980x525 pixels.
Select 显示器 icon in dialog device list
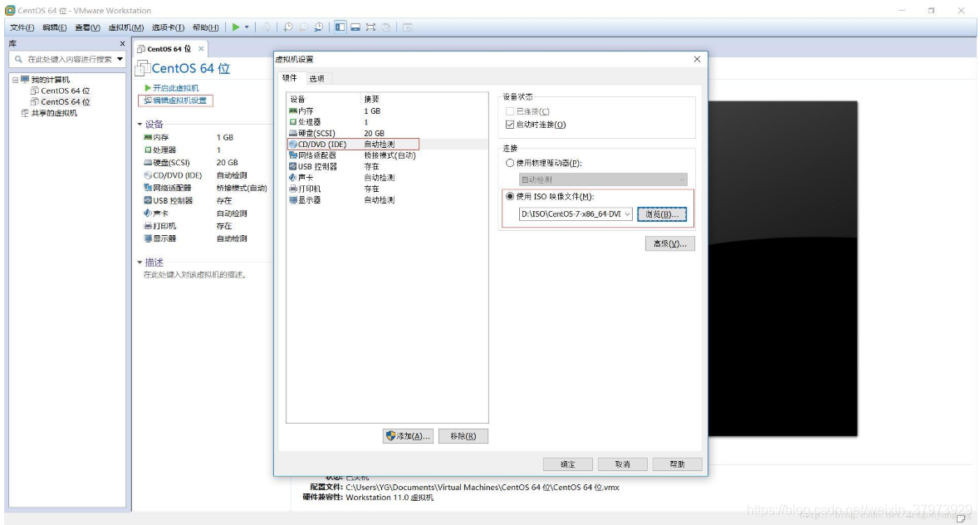click(x=292, y=200)
